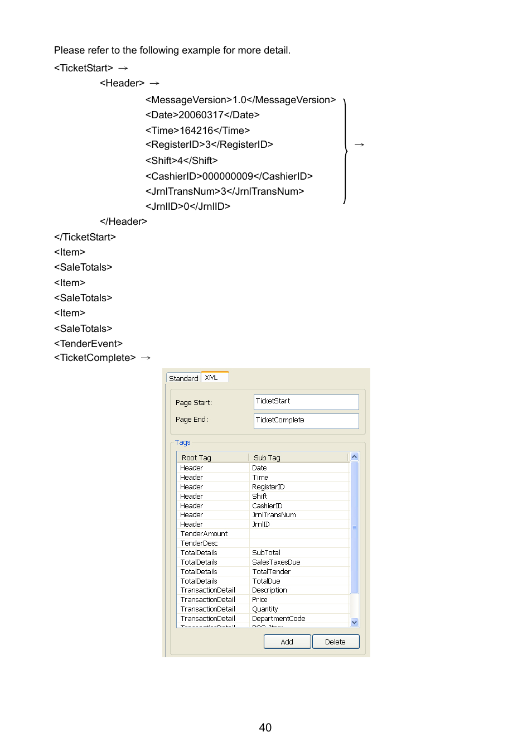Screen dimensions: 532x756
Task: Select the TotalDetails SalesTaxesDue row
Action: pos(263,562)
